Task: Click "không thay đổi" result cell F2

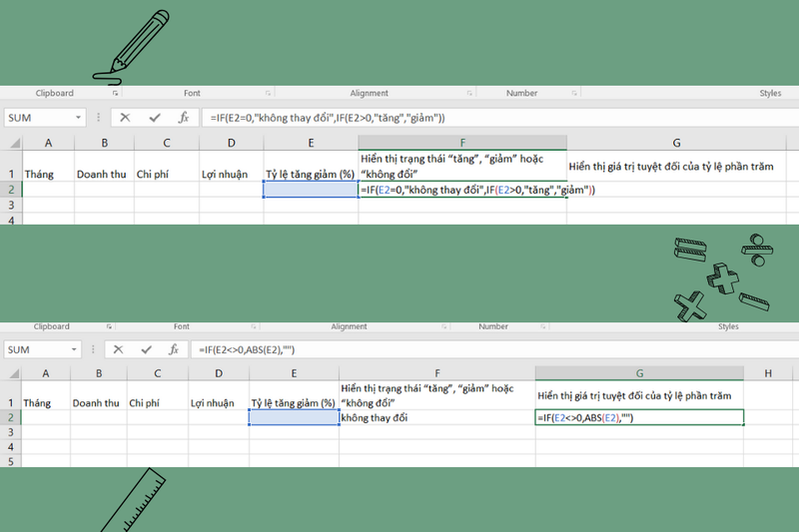Action: pos(437,417)
